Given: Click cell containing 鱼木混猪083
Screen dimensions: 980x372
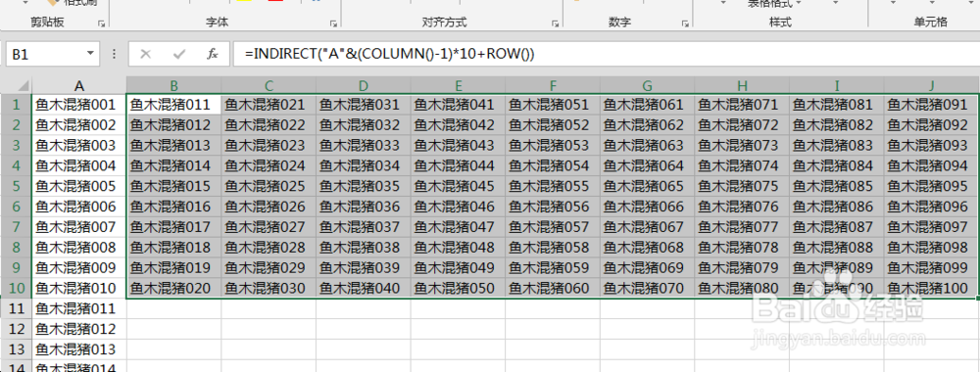Looking at the screenshot, I should [837, 146].
